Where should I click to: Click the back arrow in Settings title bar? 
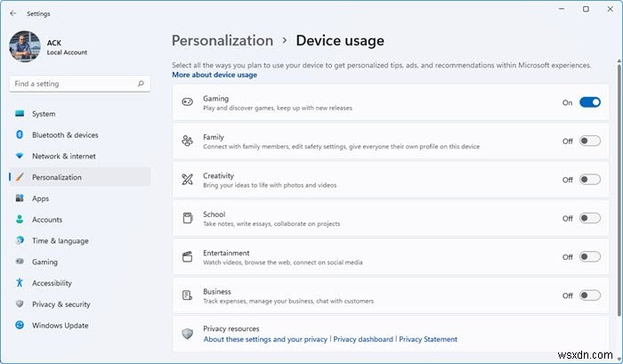12,13
